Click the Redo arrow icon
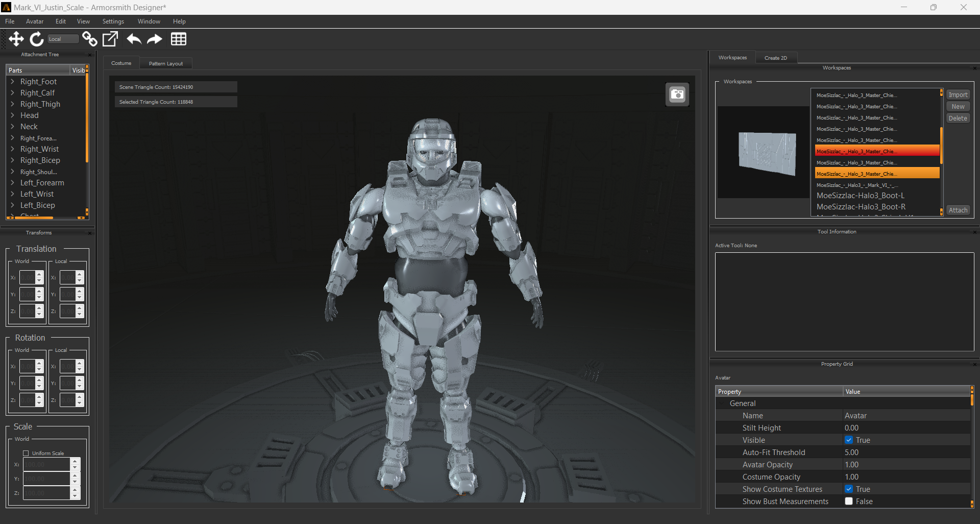 [155, 39]
